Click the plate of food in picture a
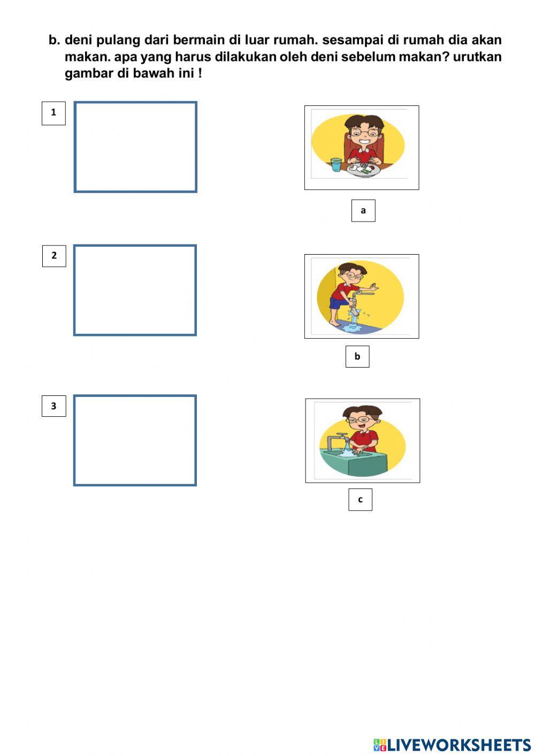Image resolution: width=535 pixels, height=756 pixels. click(363, 170)
